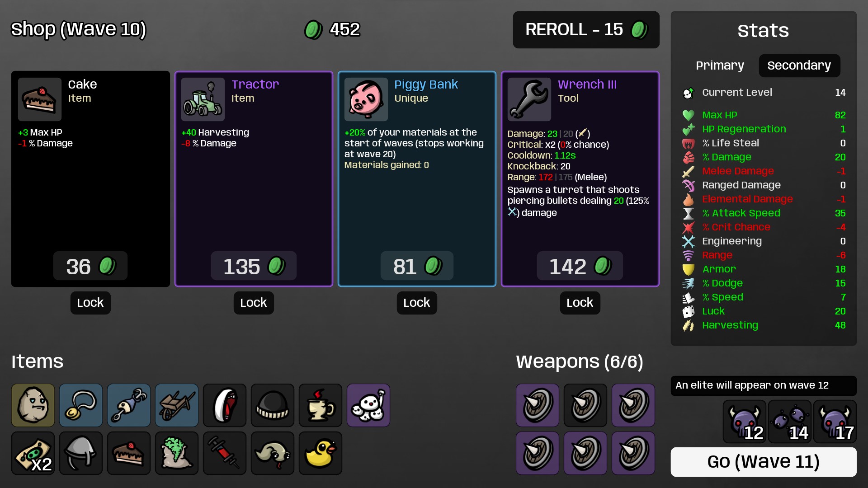The width and height of the screenshot is (868, 488).
Task: Reroll the shop for 15 materials
Action: pos(586,30)
